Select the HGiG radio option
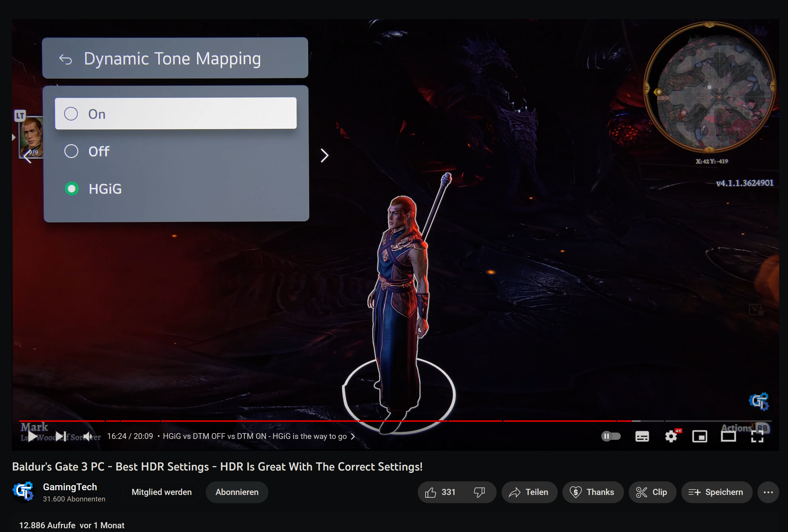Viewport: 788px width, 532px height. tap(72, 189)
